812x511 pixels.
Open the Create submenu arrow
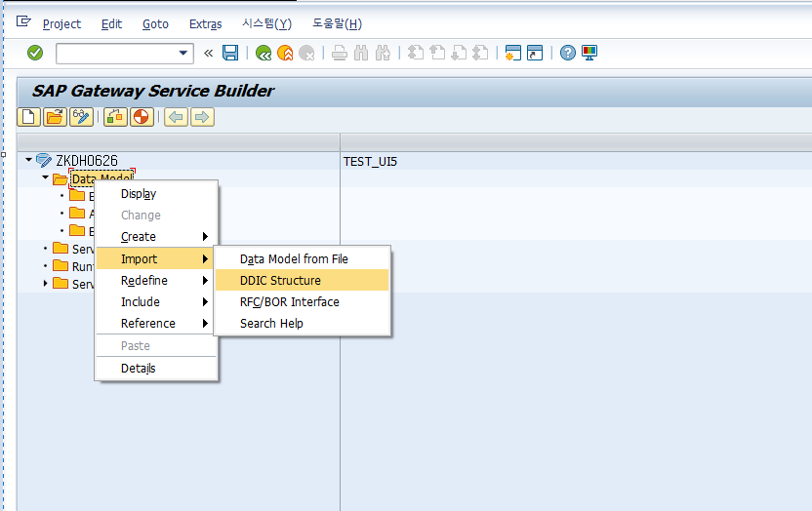click(205, 236)
